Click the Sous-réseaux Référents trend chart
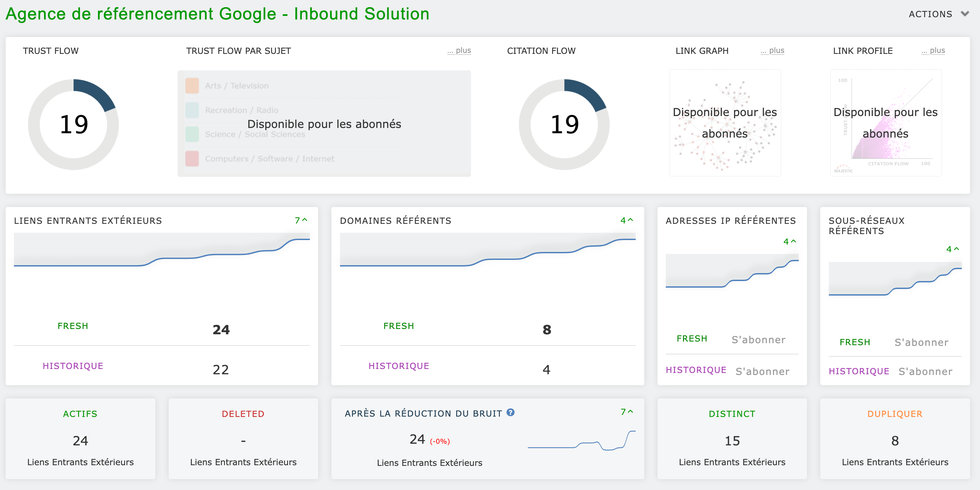The image size is (980, 490). click(895, 279)
